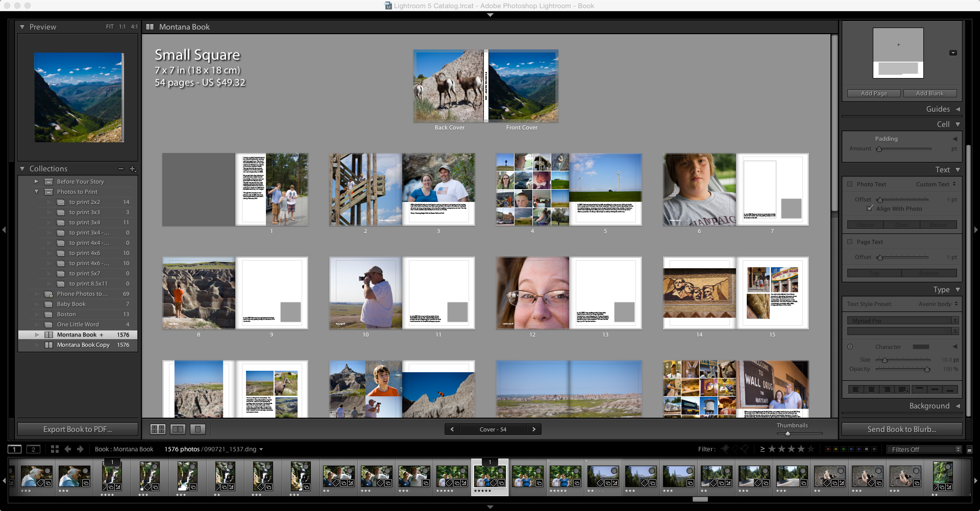Go to next page arrow beside Cover - 54
The image size is (980, 511).
(534, 429)
